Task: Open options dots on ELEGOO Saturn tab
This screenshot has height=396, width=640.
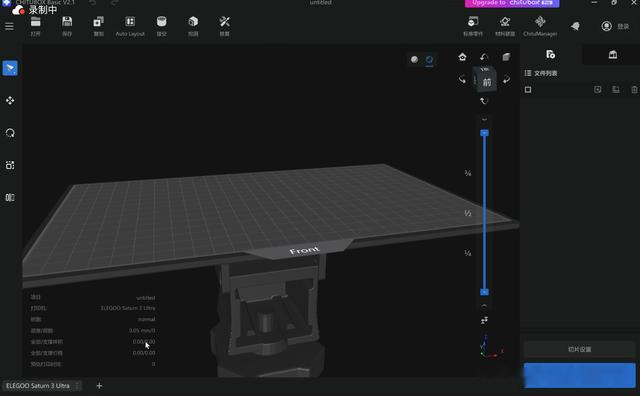Action: coord(78,386)
